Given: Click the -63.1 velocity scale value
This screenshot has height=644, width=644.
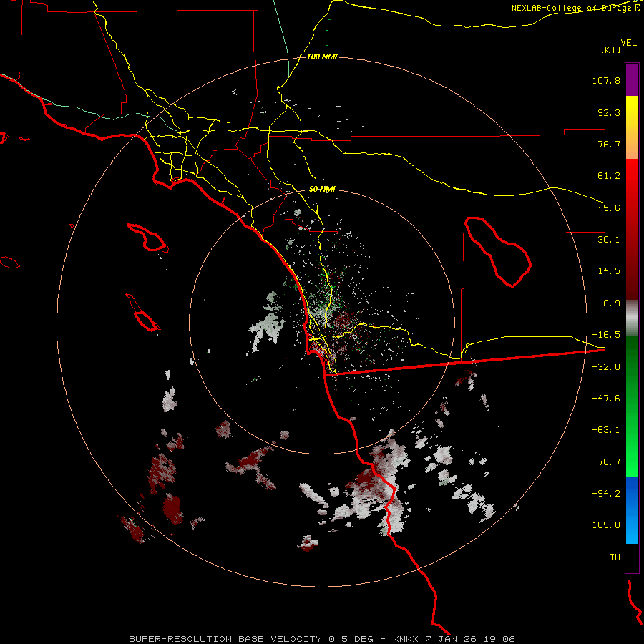Looking at the screenshot, I should coord(606,430).
